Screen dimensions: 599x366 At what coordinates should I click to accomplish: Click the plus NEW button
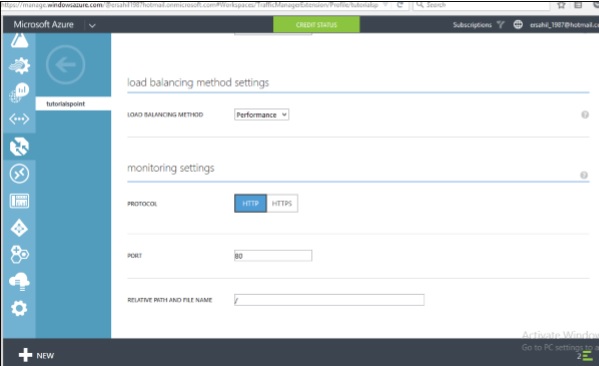(x=36, y=355)
